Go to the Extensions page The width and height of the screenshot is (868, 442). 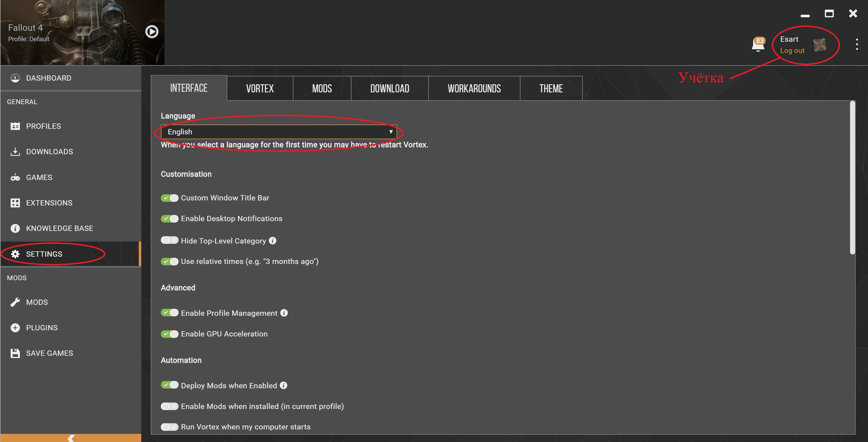pos(49,203)
